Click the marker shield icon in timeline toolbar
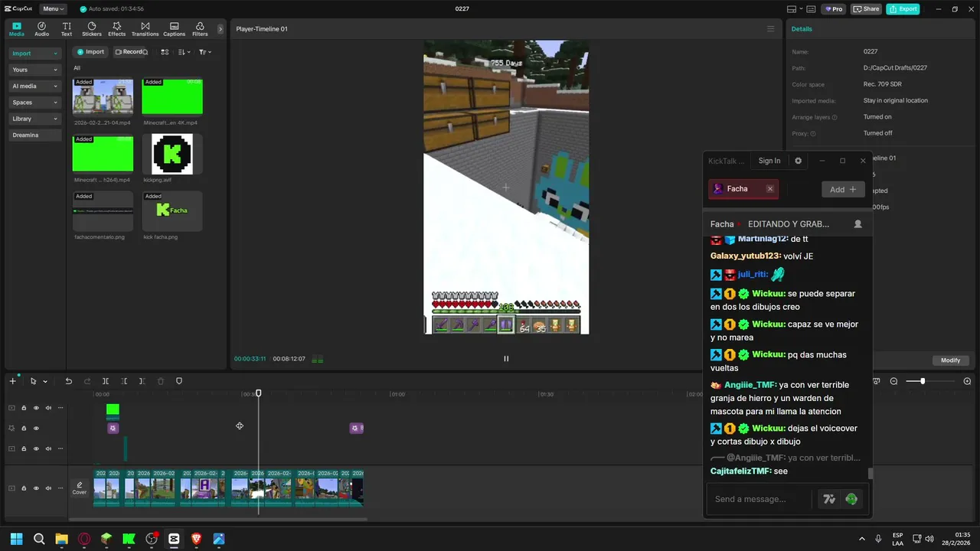 pyautogui.click(x=179, y=381)
